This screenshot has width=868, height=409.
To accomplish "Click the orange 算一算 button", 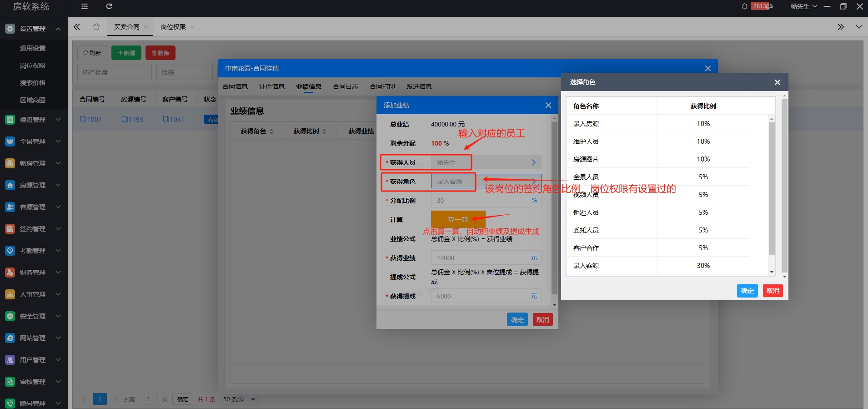I will (458, 219).
